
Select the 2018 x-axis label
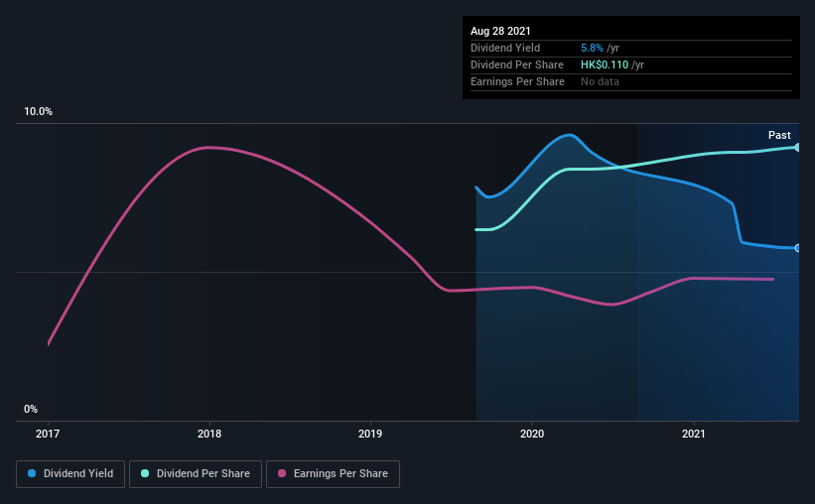[x=209, y=434]
